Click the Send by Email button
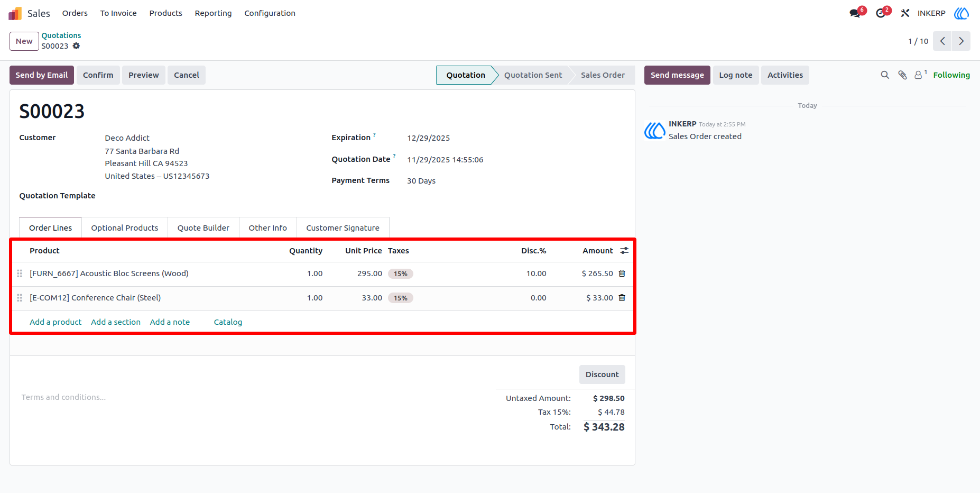 42,75
